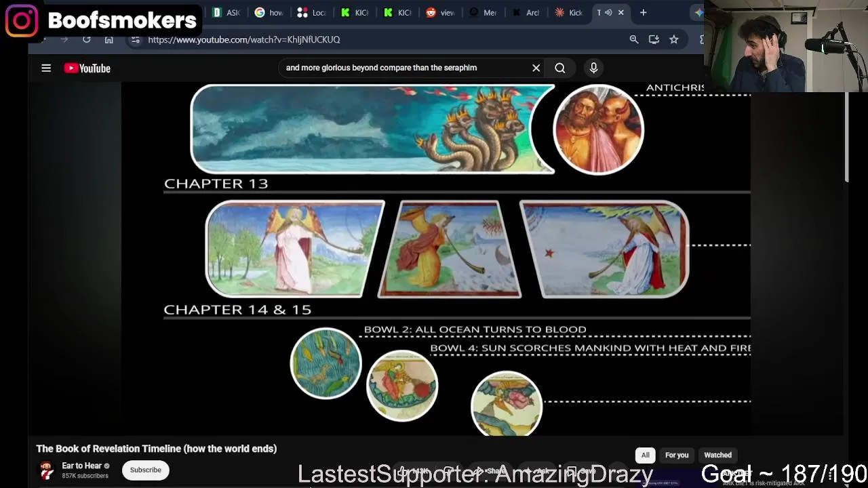
Task: Go to the YouTube home logo
Action: (87, 68)
